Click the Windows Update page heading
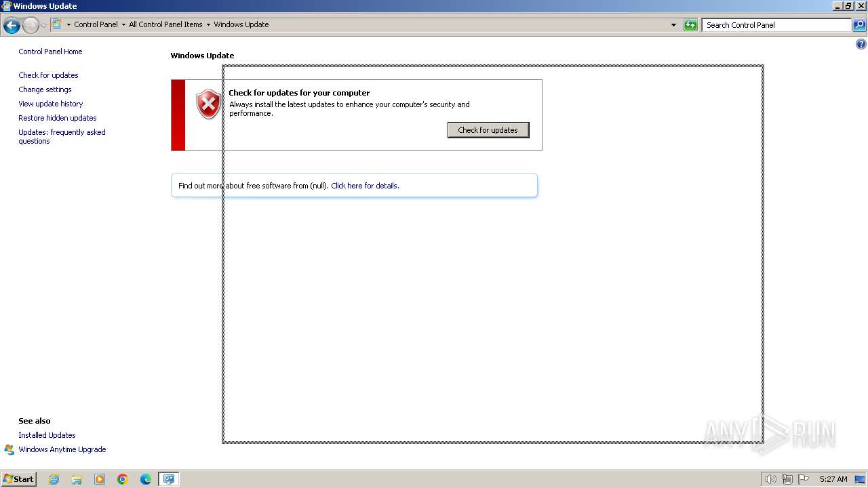This screenshot has width=868, height=488. point(202,56)
